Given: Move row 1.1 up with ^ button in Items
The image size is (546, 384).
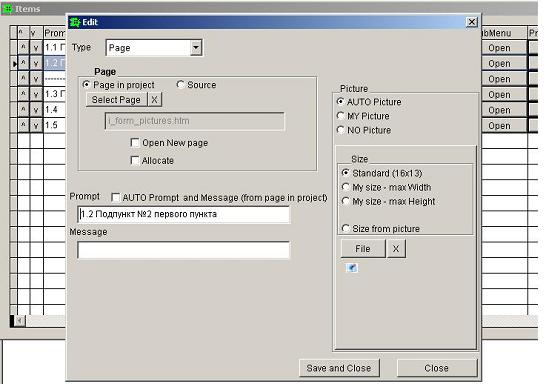Looking at the screenshot, I should 23,47.
